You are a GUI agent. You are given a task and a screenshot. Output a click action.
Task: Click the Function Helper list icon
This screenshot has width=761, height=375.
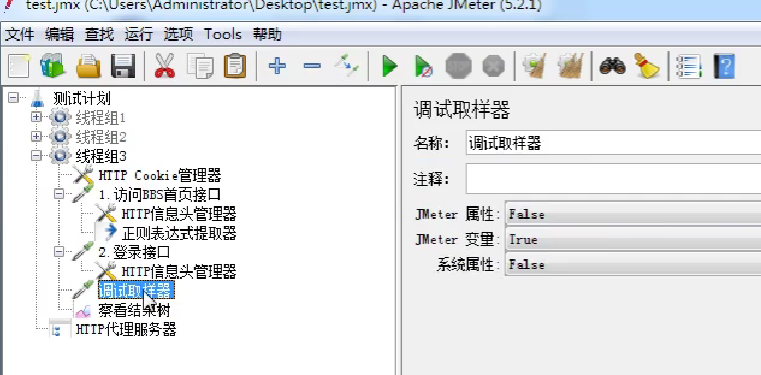(x=689, y=66)
